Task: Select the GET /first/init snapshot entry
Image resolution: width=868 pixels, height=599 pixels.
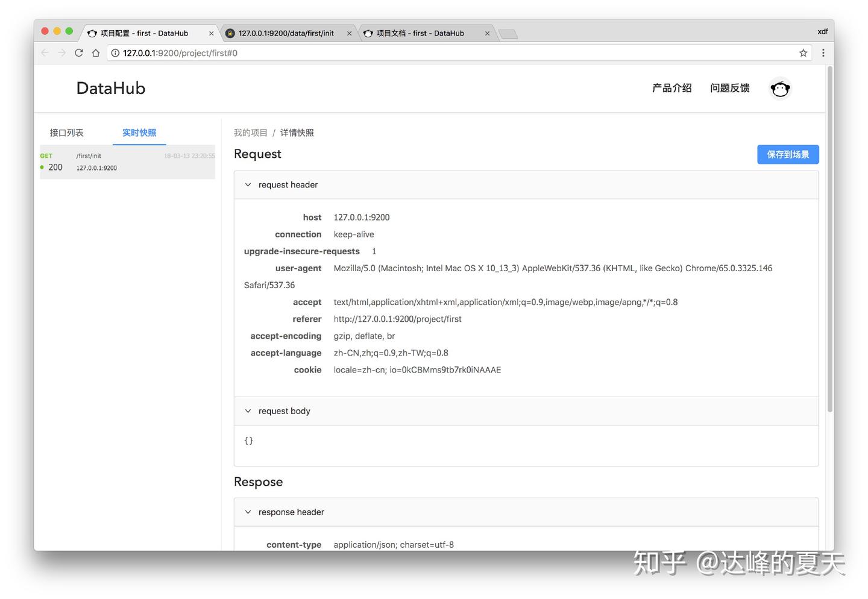Action: coord(127,162)
